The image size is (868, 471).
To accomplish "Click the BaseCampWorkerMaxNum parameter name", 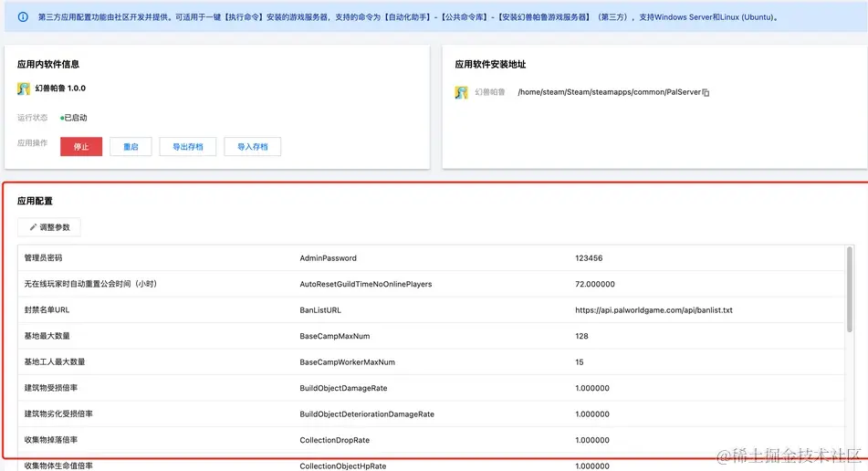I will pyautogui.click(x=348, y=362).
